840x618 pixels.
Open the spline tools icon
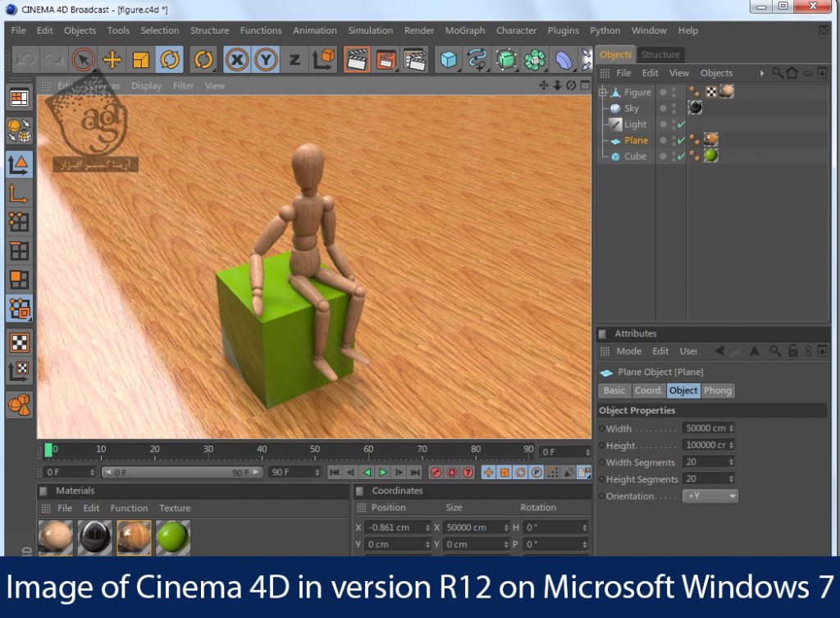pos(477,59)
